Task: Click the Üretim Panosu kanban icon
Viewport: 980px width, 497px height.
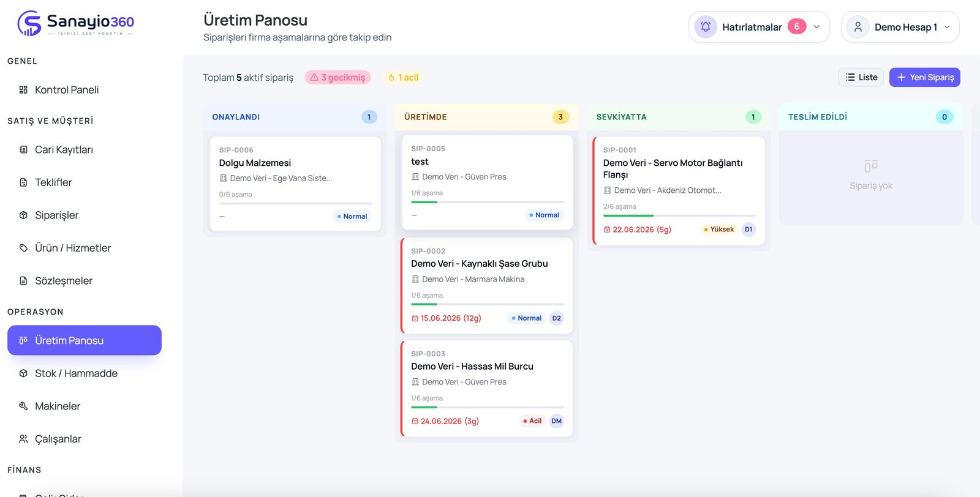Action: click(23, 340)
